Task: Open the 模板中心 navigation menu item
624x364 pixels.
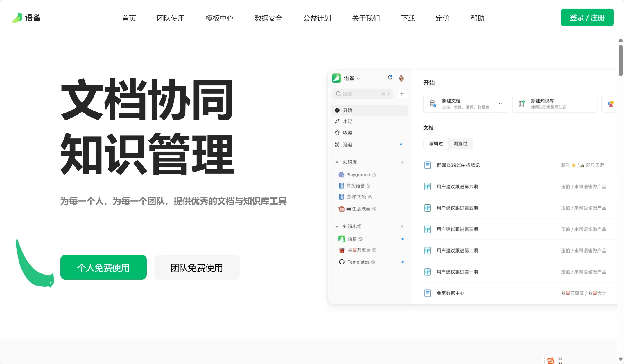Action: [219, 18]
